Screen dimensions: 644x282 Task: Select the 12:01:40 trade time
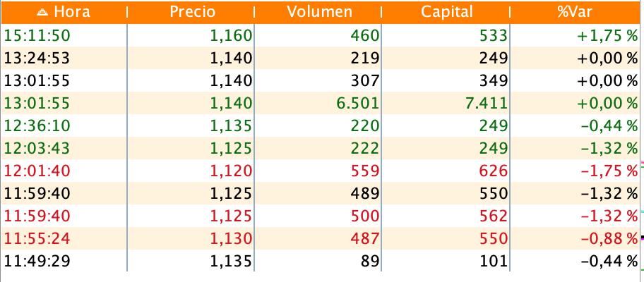37,171
